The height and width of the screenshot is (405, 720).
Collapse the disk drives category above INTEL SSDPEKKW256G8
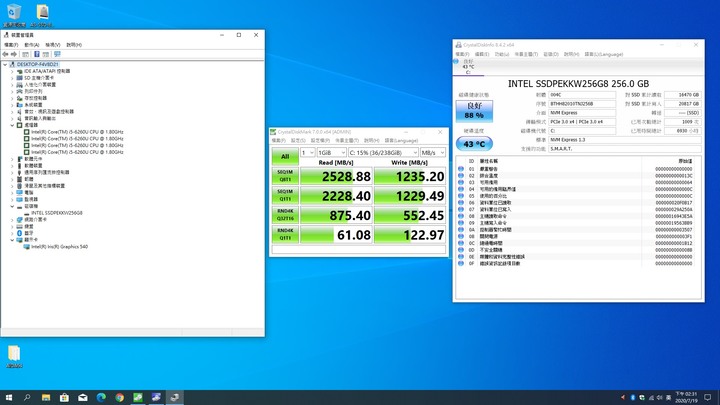[x=12, y=206]
